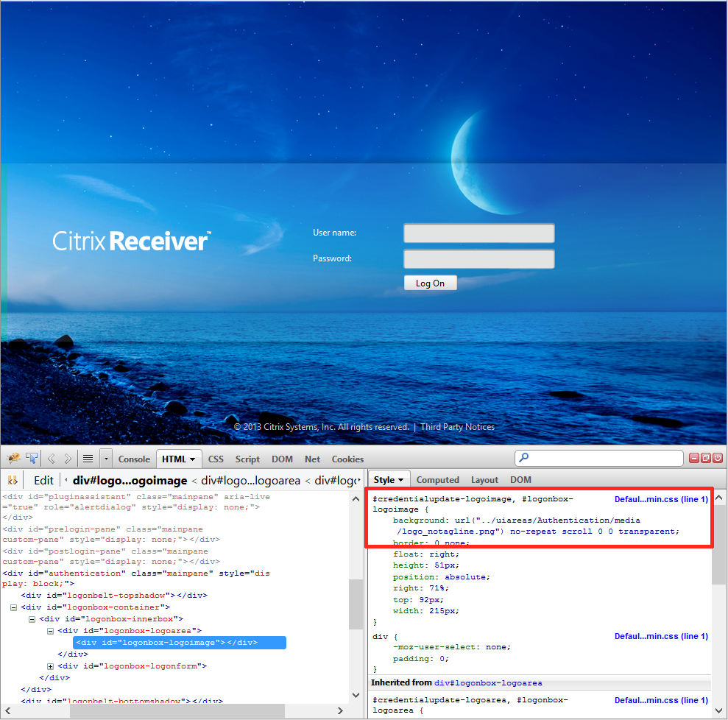Open the dropdown arrow next to Console
Image resolution: width=728 pixels, height=720 pixels.
coord(106,459)
